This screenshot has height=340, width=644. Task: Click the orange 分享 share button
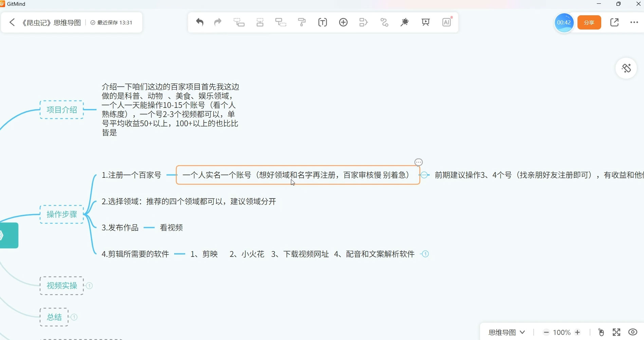pos(589,22)
